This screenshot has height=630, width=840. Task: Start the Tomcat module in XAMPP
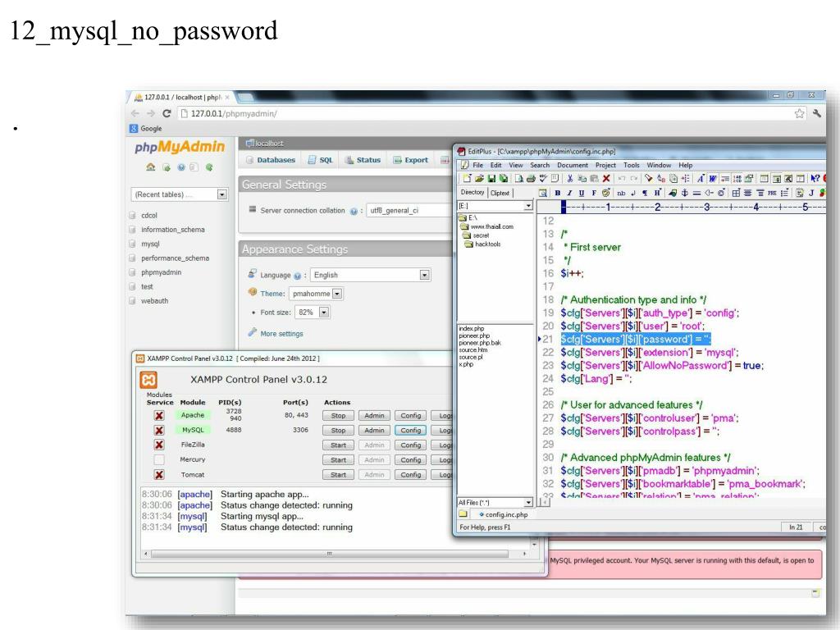[338, 475]
